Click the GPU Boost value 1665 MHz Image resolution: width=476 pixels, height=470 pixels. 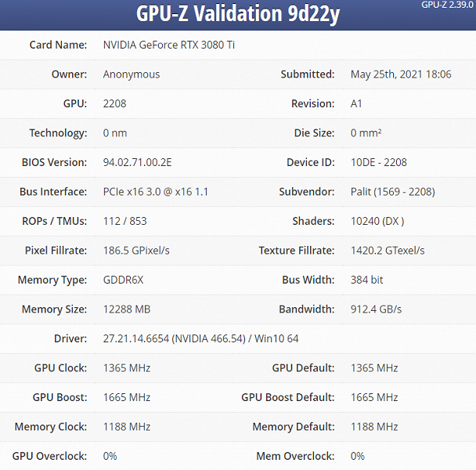[x=127, y=397]
